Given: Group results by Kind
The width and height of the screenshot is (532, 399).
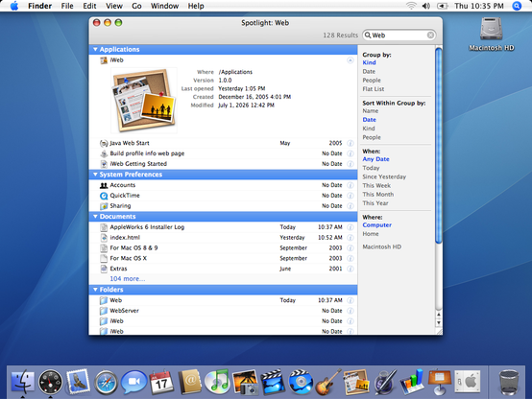Looking at the screenshot, I should 369,62.
